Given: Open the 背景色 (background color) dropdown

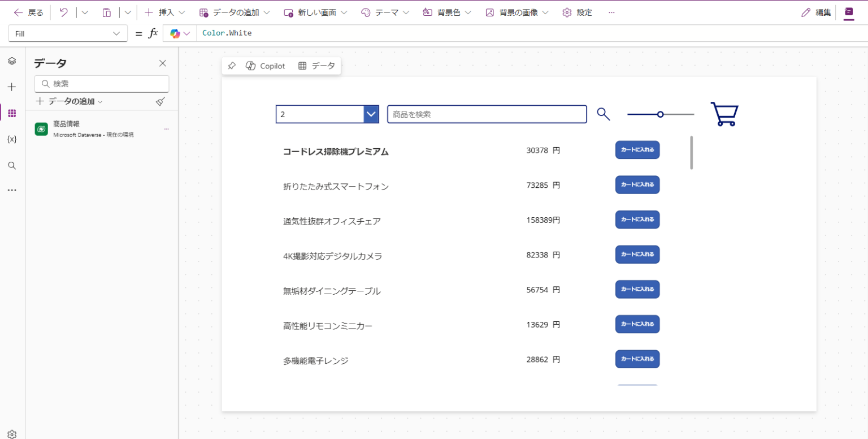Looking at the screenshot, I should (x=446, y=12).
